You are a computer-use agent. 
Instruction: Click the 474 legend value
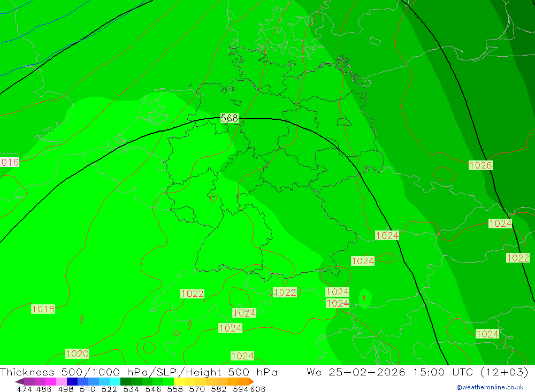24,389
